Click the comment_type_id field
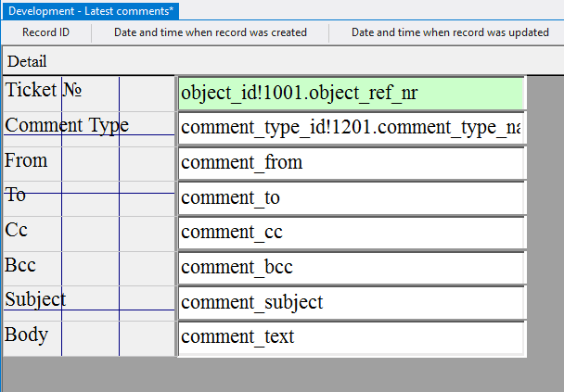Image resolution: width=564 pixels, height=392 pixels. click(351, 128)
